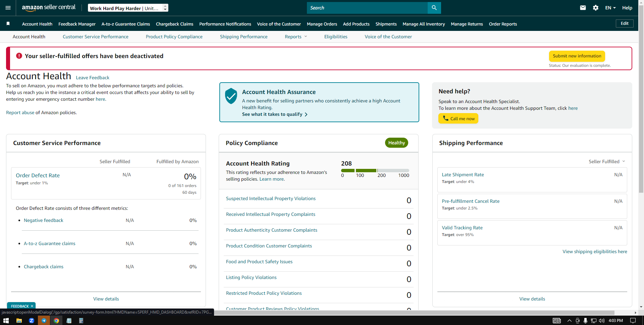Viewport: 644px width, 325px height.
Task: Open the Calculator on the taskbar
Action: (81, 321)
